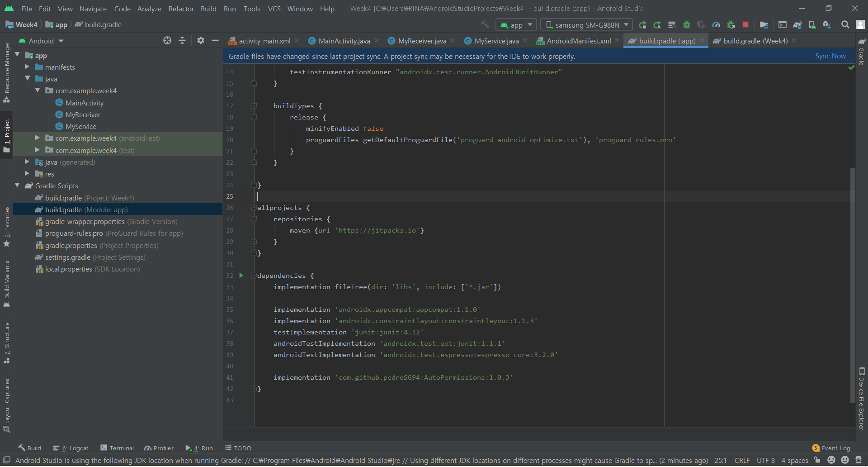The height and width of the screenshot is (467, 868).
Task: Toggle the 2: Favorites side panel
Action: pyautogui.click(x=7, y=227)
